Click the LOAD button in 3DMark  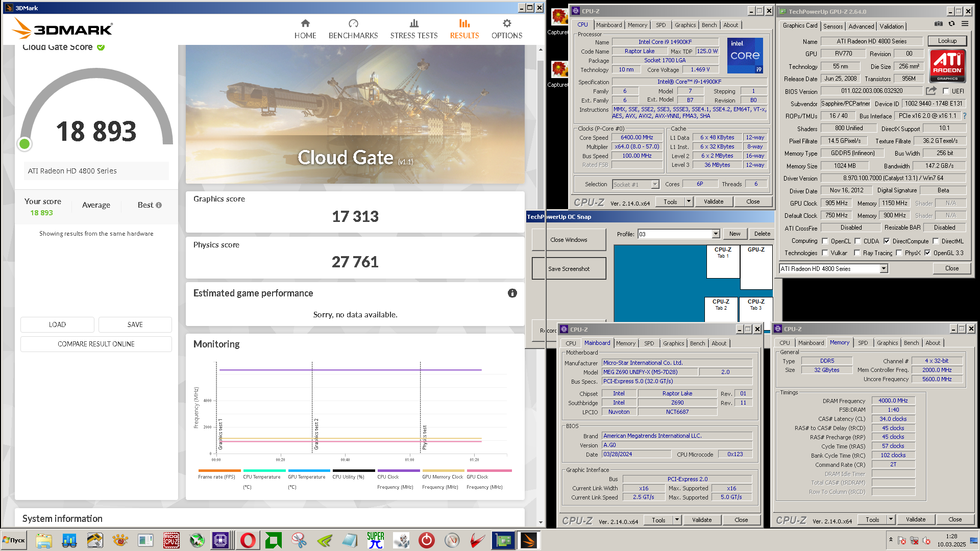click(57, 325)
